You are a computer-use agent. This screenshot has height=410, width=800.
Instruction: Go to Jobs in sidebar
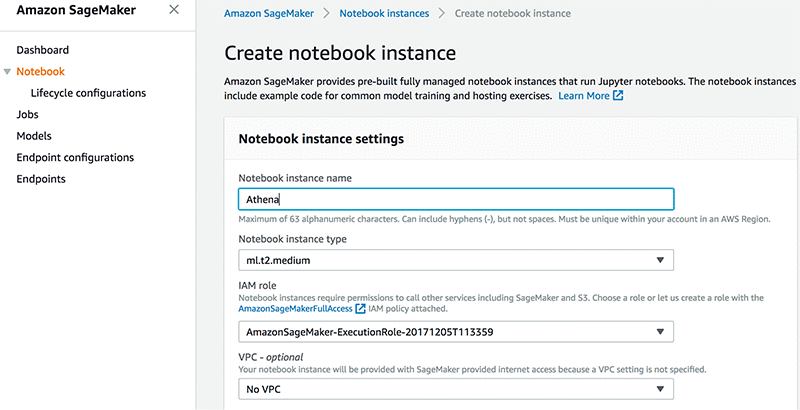(27, 115)
